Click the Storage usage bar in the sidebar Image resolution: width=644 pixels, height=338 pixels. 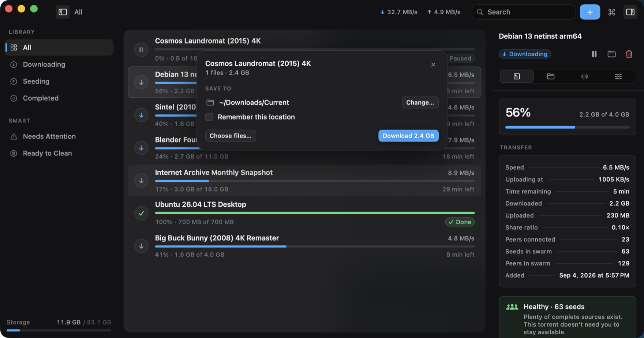59,330
